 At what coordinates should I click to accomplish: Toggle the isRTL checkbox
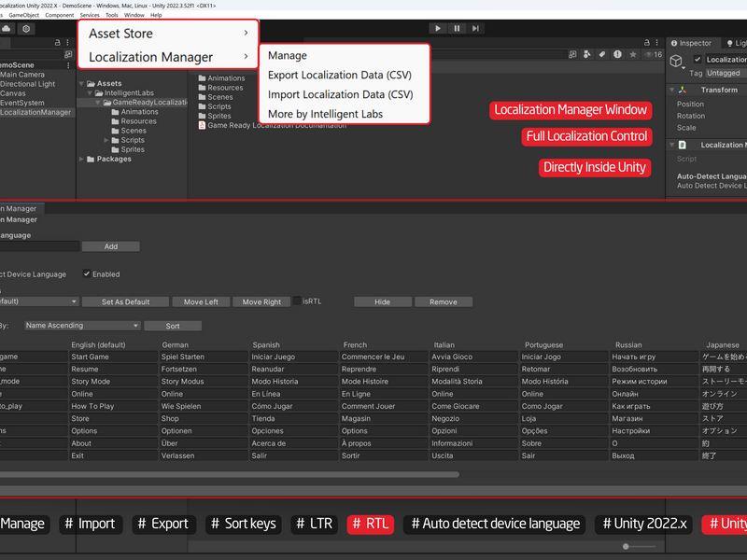[x=297, y=301]
